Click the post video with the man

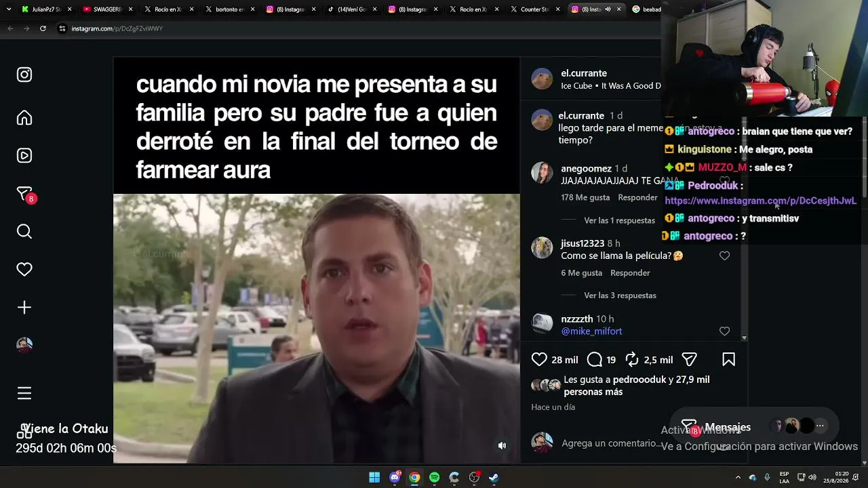pos(317,328)
